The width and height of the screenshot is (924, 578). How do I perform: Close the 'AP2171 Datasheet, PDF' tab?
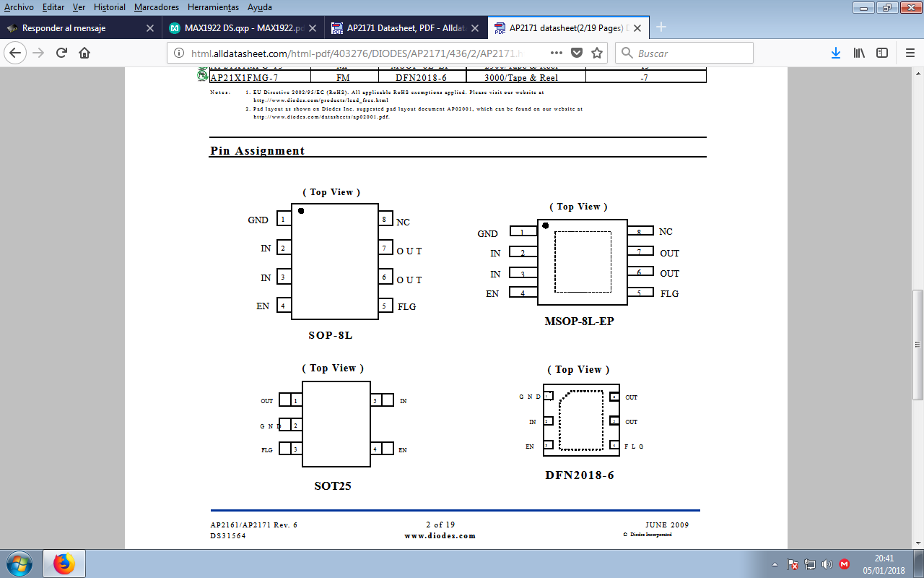coord(476,28)
